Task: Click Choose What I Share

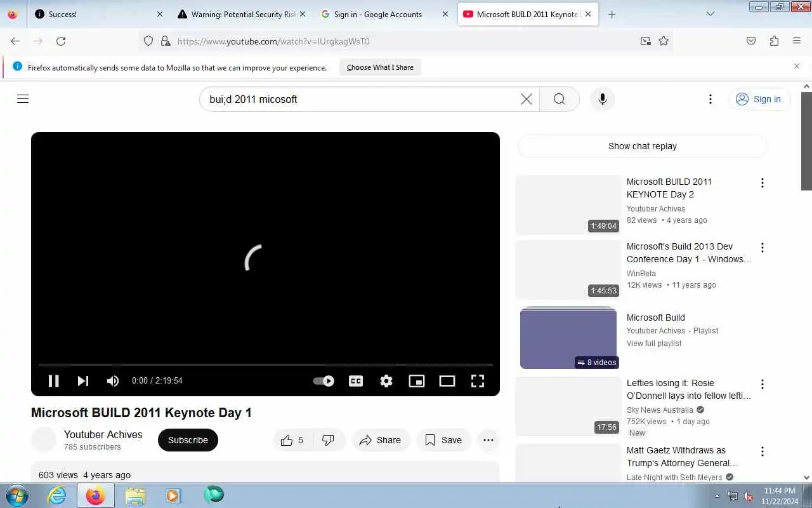Action: tap(380, 67)
